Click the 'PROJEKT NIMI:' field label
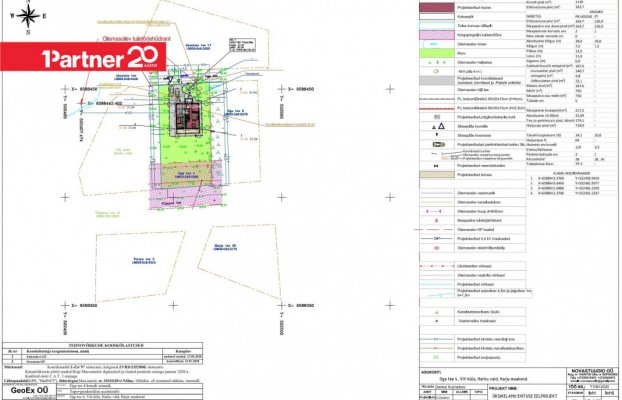 [x=504, y=388]
